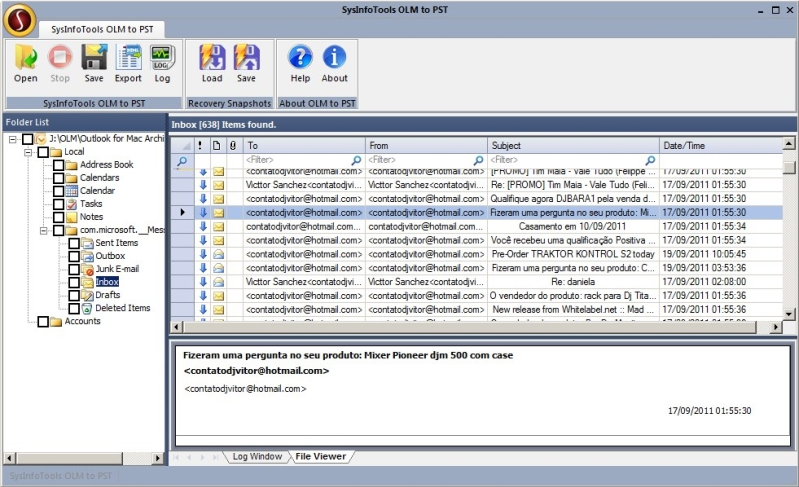Open the Log icon in toolbar

[163, 57]
